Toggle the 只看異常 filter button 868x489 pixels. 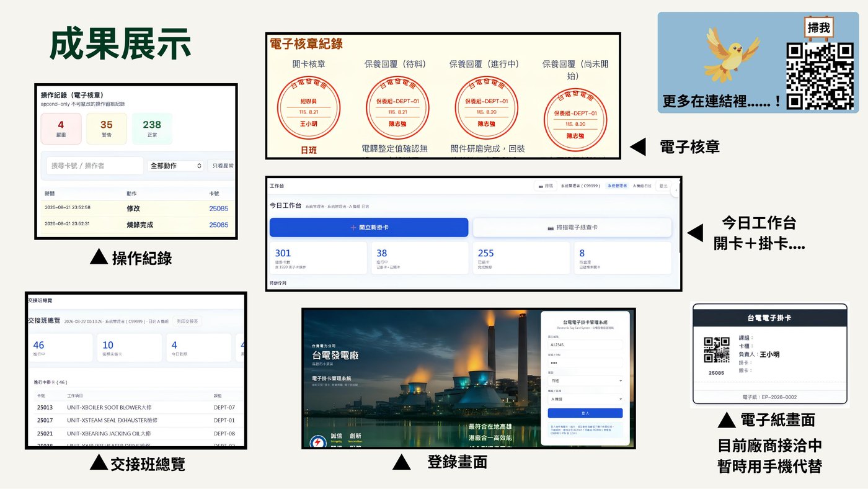(x=222, y=166)
